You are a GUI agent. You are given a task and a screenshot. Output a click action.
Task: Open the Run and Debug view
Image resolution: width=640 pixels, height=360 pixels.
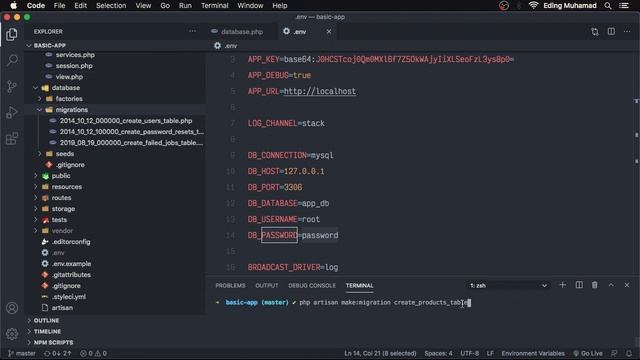[x=12, y=113]
